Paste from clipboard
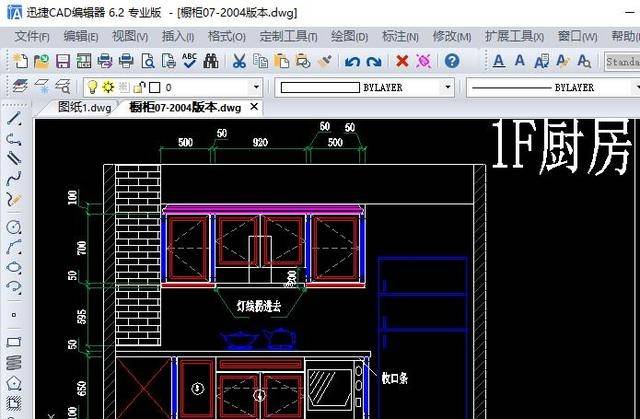Image resolution: width=640 pixels, height=419 pixels. click(x=282, y=61)
